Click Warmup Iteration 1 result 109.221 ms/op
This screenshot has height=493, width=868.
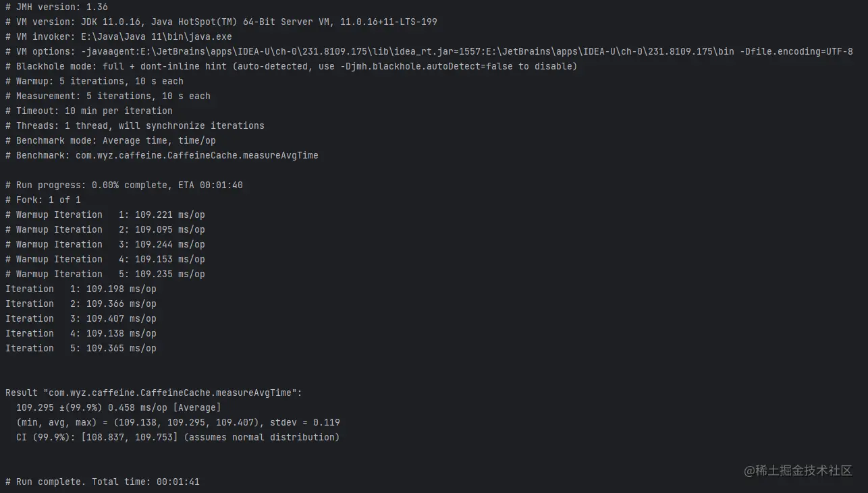coord(169,214)
